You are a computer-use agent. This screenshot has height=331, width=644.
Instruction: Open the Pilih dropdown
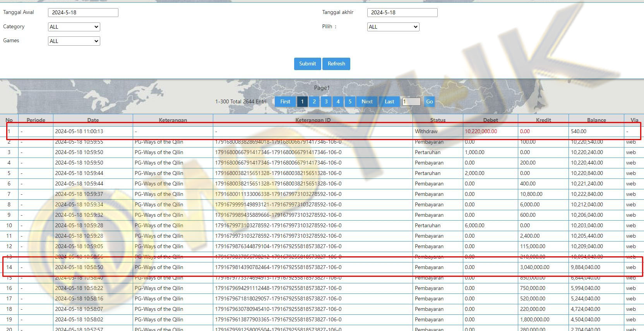pos(393,27)
